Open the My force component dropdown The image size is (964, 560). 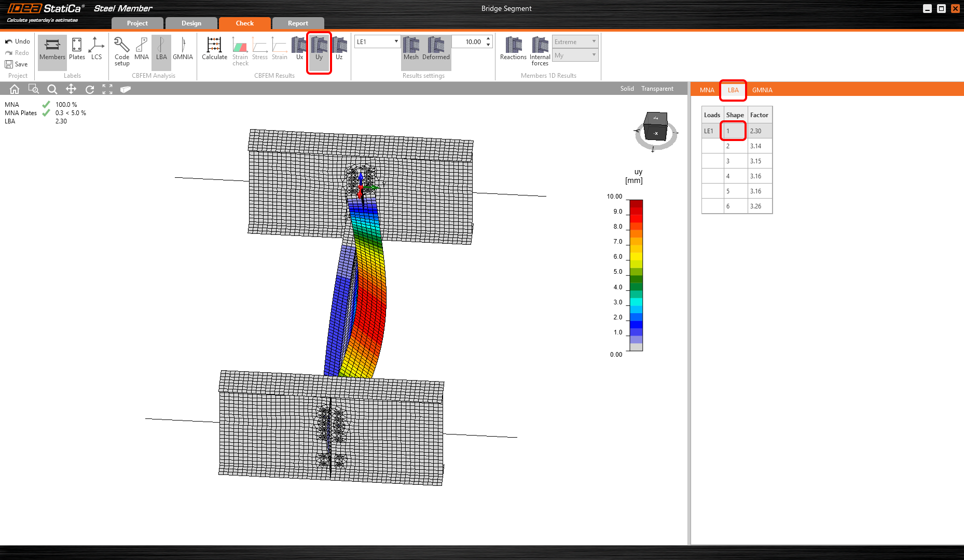pyautogui.click(x=575, y=55)
